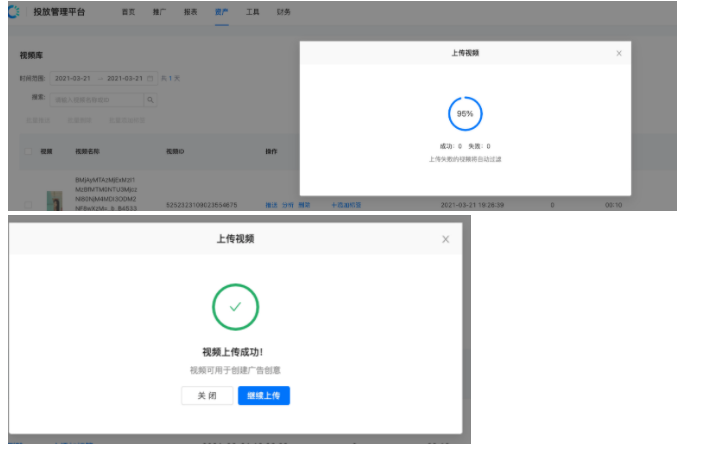This screenshot has width=719, height=449.
Task: Switch to the 报表 tab
Action: pos(190,12)
